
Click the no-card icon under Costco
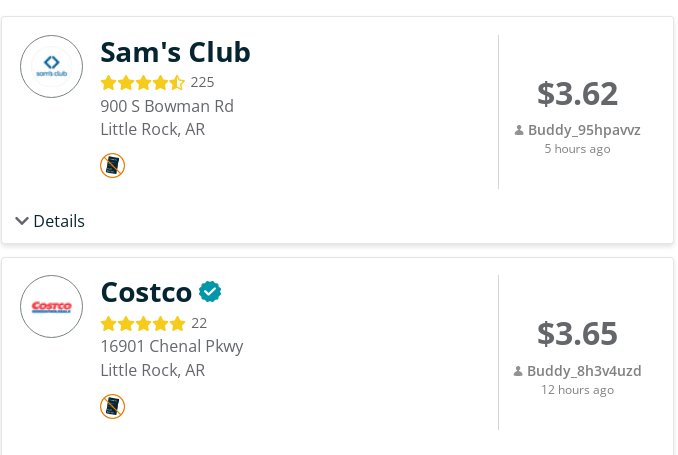coord(112,407)
